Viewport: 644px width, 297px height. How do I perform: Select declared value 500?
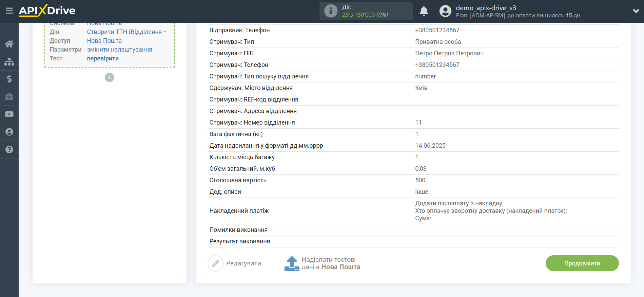[x=420, y=180]
